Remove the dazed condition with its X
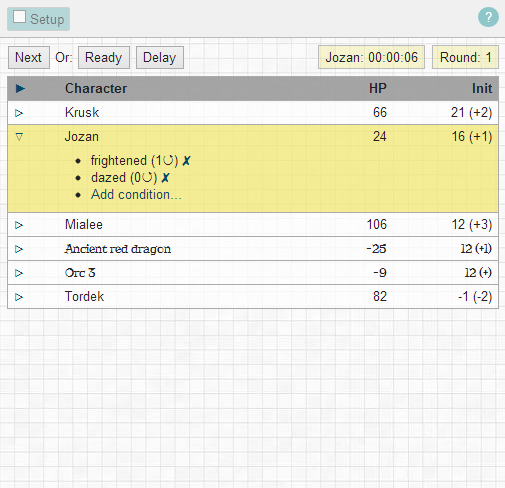505x488 pixels. click(x=165, y=178)
